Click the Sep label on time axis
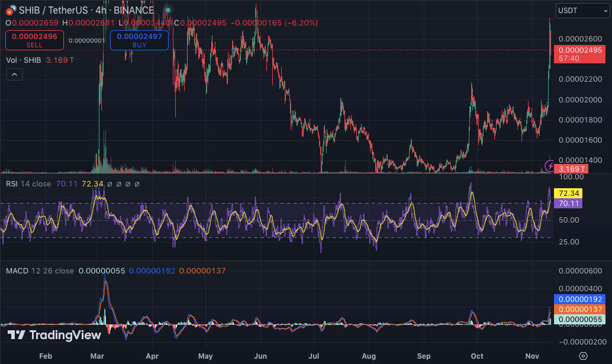 (x=424, y=356)
